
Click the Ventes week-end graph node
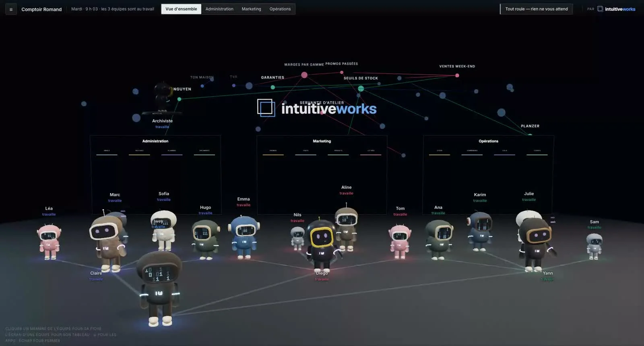(x=457, y=75)
